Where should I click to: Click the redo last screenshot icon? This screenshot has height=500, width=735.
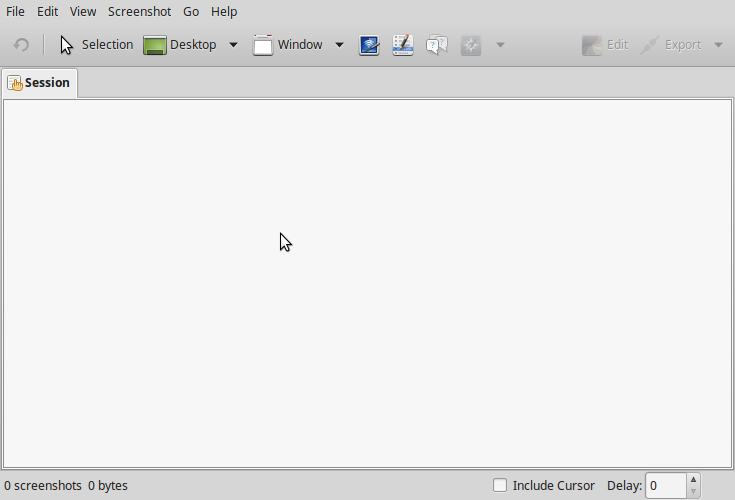[x=21, y=45]
